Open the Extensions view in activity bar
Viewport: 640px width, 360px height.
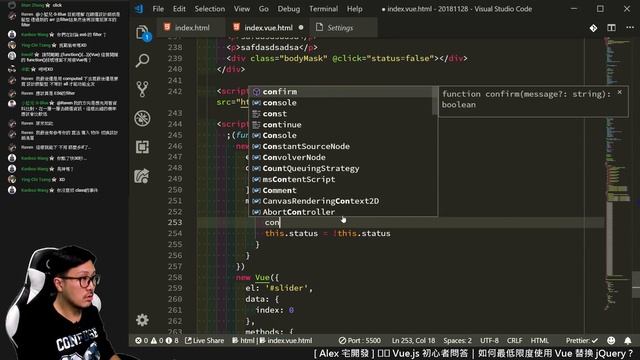click(x=142, y=147)
